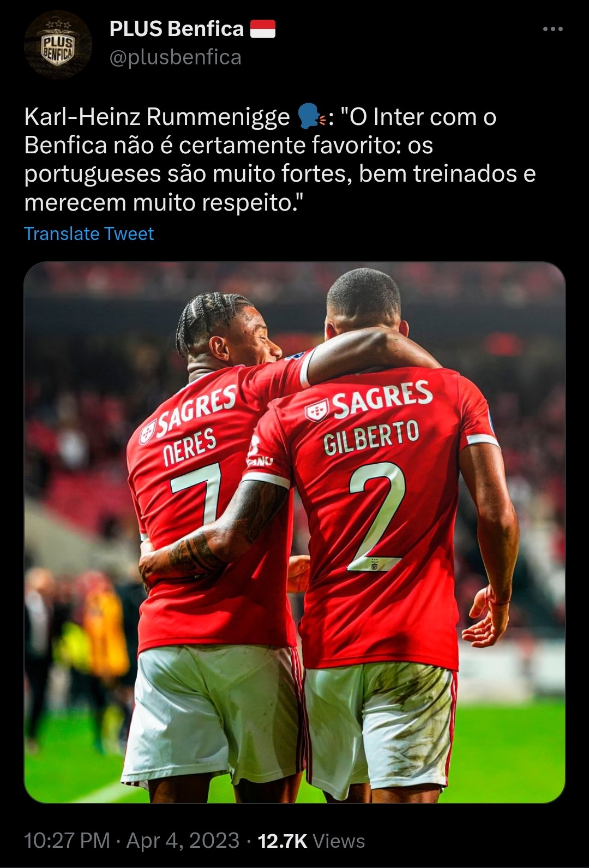Open the PLUS Benfica profile avatar
Viewport: 589px width, 868px height.
click(x=58, y=45)
